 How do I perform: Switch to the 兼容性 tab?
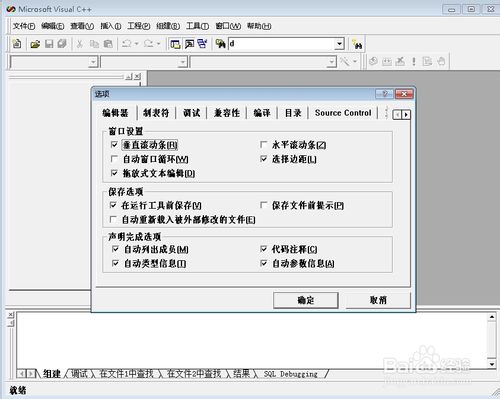tap(227, 113)
